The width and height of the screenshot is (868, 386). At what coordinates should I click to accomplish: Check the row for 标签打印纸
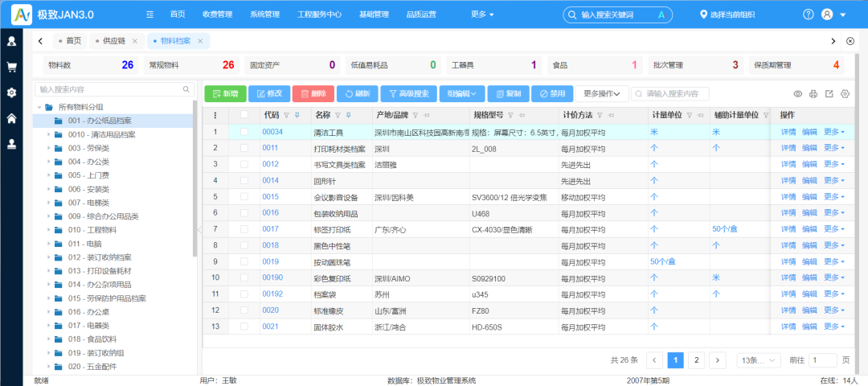pyautogui.click(x=244, y=228)
